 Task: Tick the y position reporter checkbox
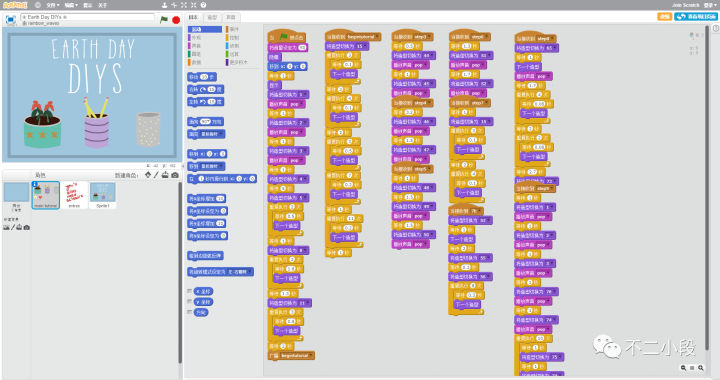[x=190, y=302]
